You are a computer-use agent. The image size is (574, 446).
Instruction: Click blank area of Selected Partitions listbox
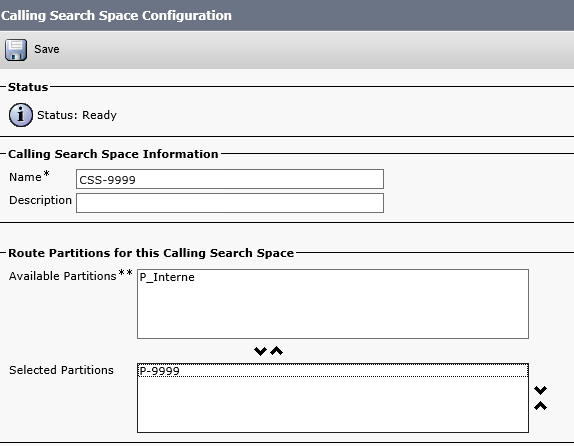coord(333,405)
